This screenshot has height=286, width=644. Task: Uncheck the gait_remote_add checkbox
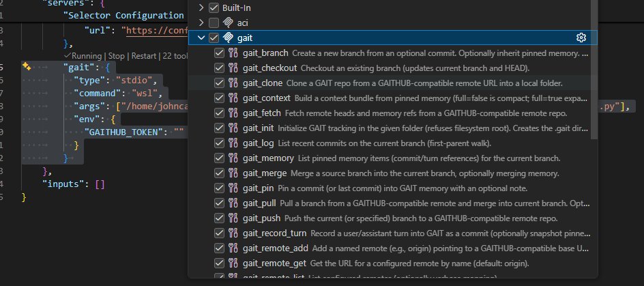pyautogui.click(x=219, y=248)
